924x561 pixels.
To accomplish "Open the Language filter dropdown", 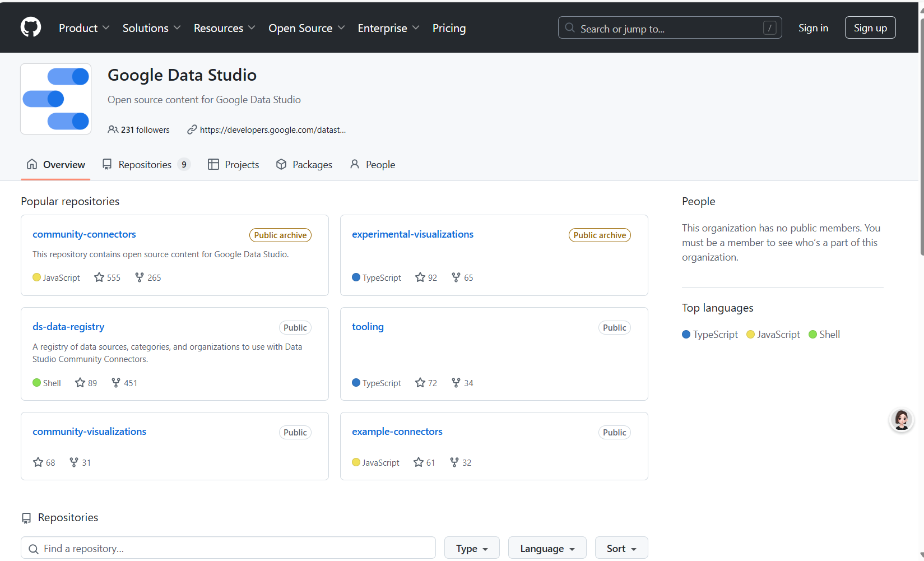I will pyautogui.click(x=547, y=548).
